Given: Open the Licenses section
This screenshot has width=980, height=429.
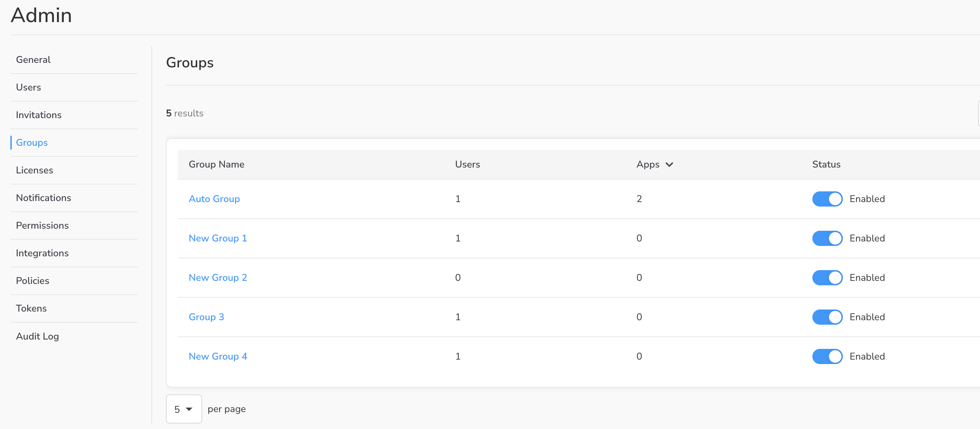Looking at the screenshot, I should [x=35, y=170].
